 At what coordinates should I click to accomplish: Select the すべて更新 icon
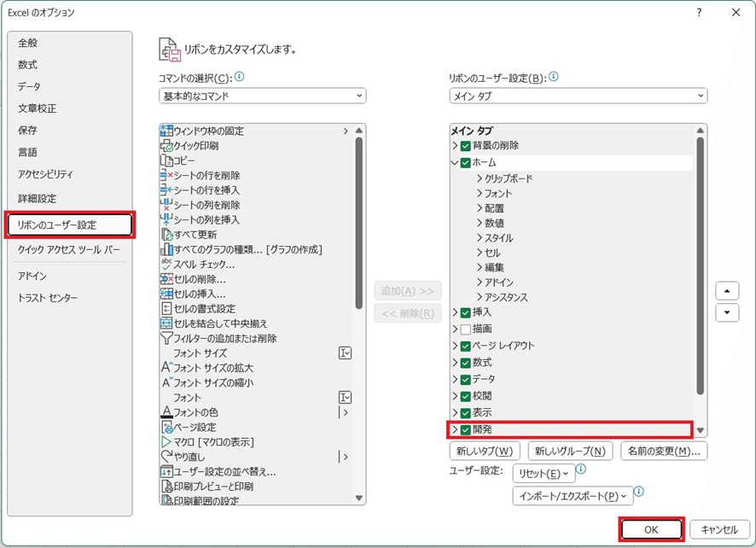tap(166, 235)
